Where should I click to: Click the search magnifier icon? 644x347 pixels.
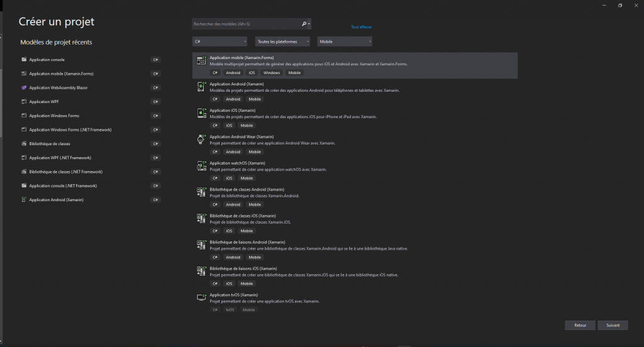click(304, 24)
